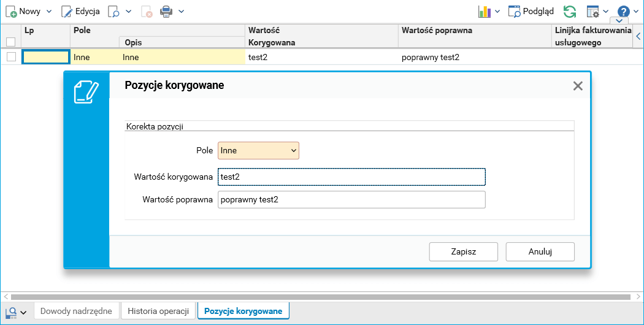644x325 pixels.
Task: Click the Wartość korygowana input field
Action: [x=351, y=177]
